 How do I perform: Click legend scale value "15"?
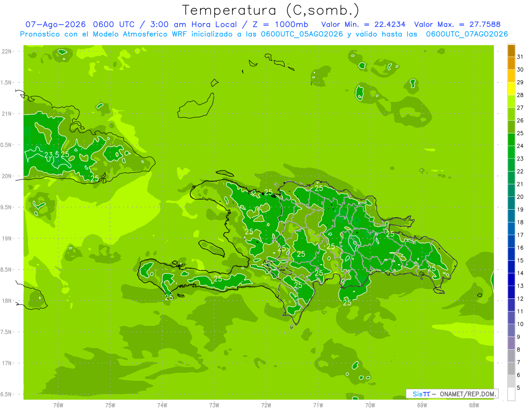(520, 260)
